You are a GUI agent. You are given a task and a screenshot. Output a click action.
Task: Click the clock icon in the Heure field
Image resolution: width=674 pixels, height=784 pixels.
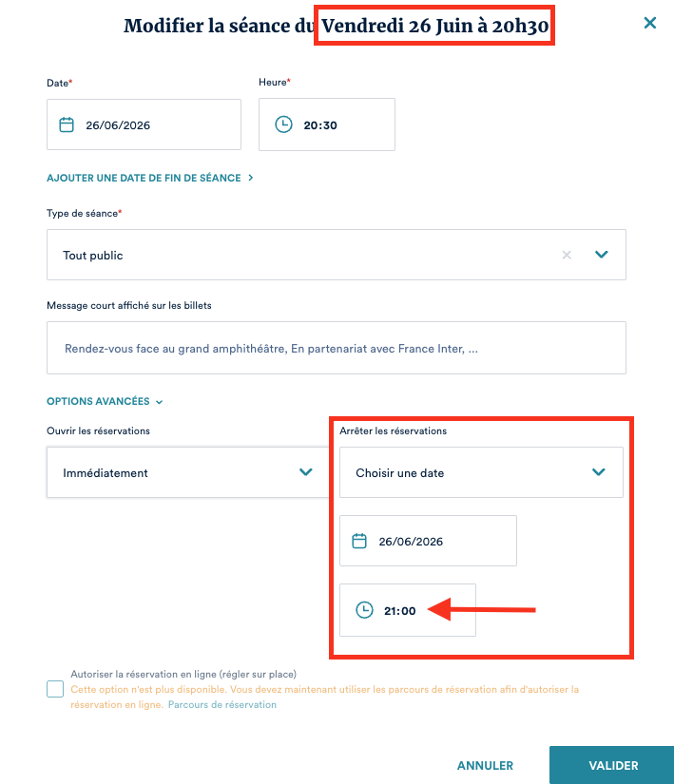283,124
